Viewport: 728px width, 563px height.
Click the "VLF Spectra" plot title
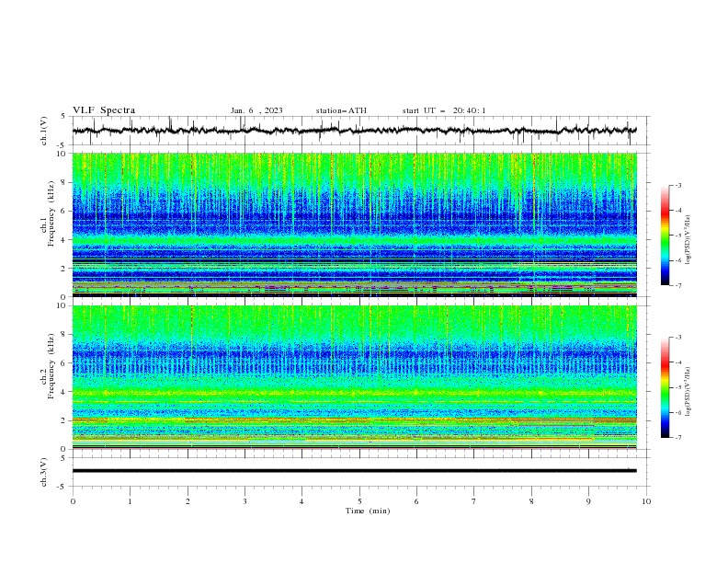pos(104,110)
